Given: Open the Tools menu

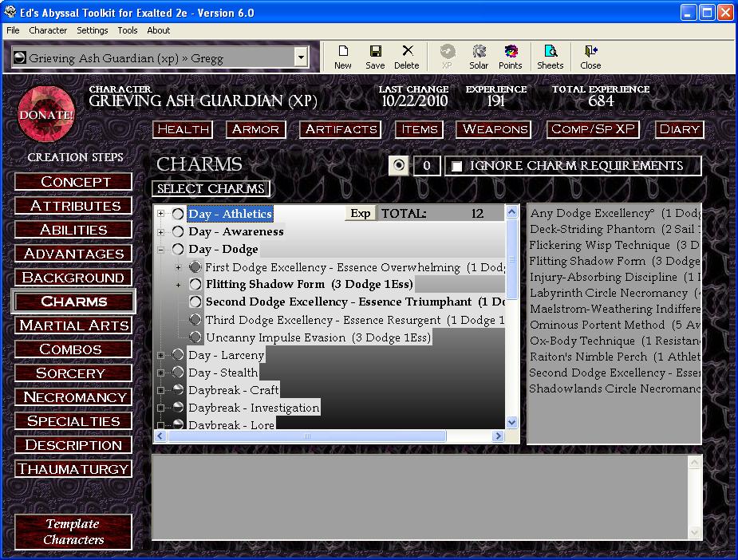Looking at the screenshot, I should point(128,30).
